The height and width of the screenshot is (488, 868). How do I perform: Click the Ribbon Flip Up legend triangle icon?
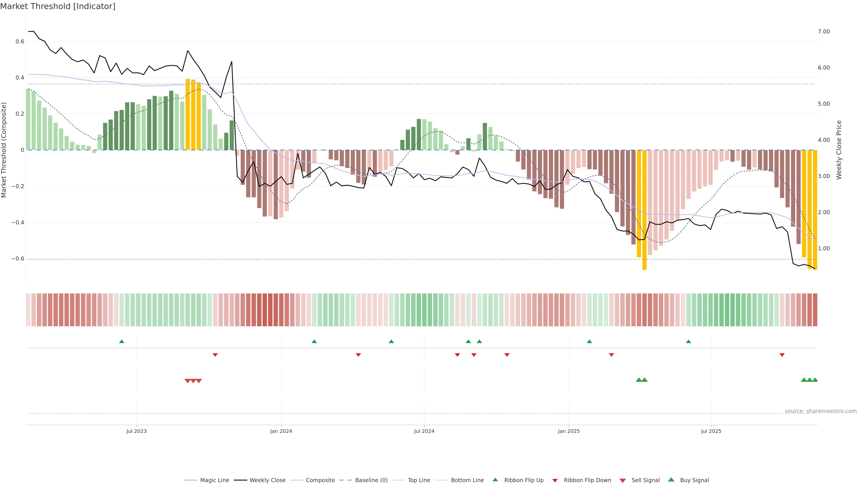495,480
